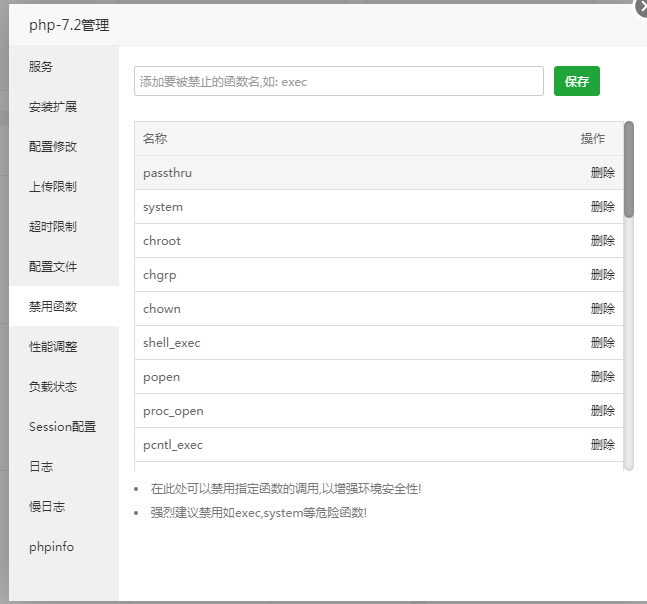Delete the shell_exec function entry
The height and width of the screenshot is (604, 647).
click(x=602, y=342)
